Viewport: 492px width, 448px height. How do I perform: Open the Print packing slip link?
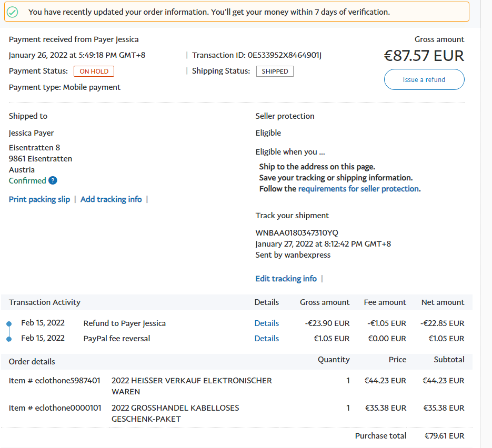(x=39, y=199)
